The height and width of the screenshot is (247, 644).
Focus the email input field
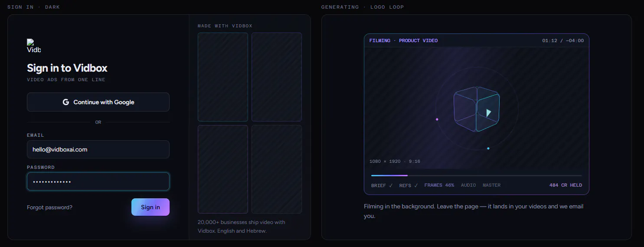[x=98, y=149]
